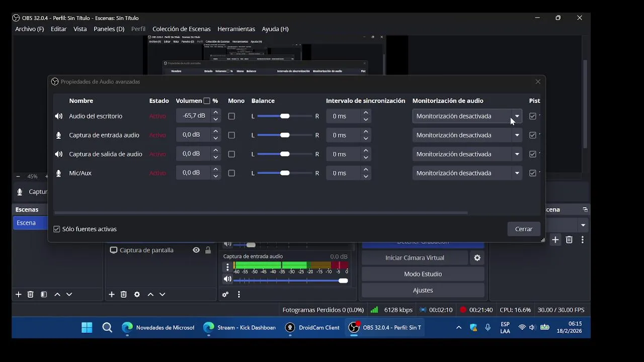The height and width of the screenshot is (362, 644).
Task: Delete the selected scene with the trash icon
Action: coord(31,295)
